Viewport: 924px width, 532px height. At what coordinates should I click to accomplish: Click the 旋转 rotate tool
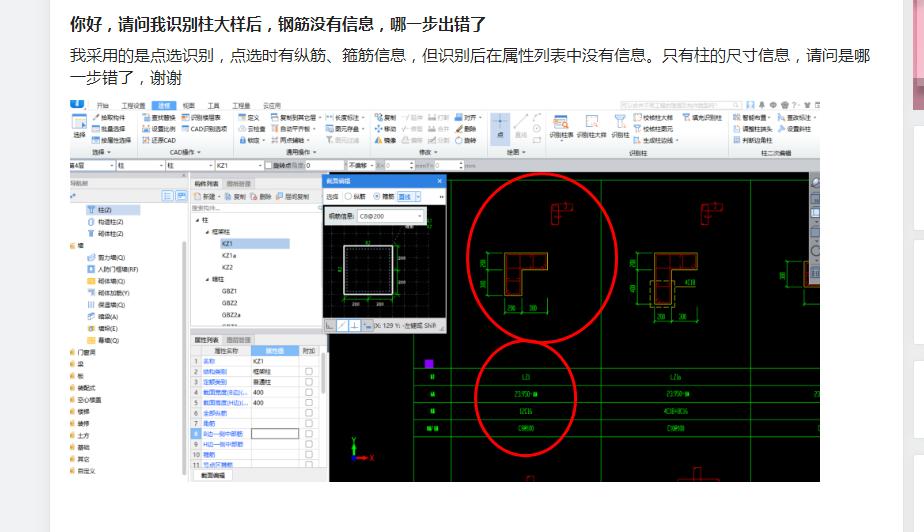point(466,140)
